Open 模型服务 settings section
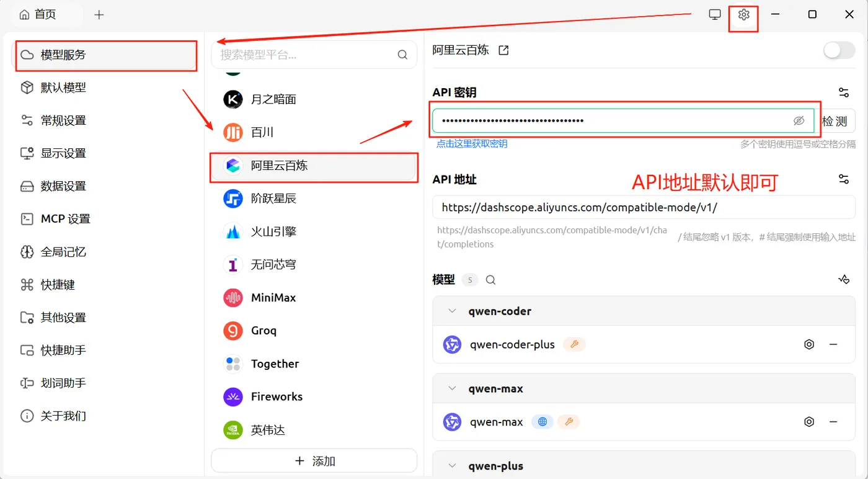This screenshot has height=479, width=868. pyautogui.click(x=106, y=55)
